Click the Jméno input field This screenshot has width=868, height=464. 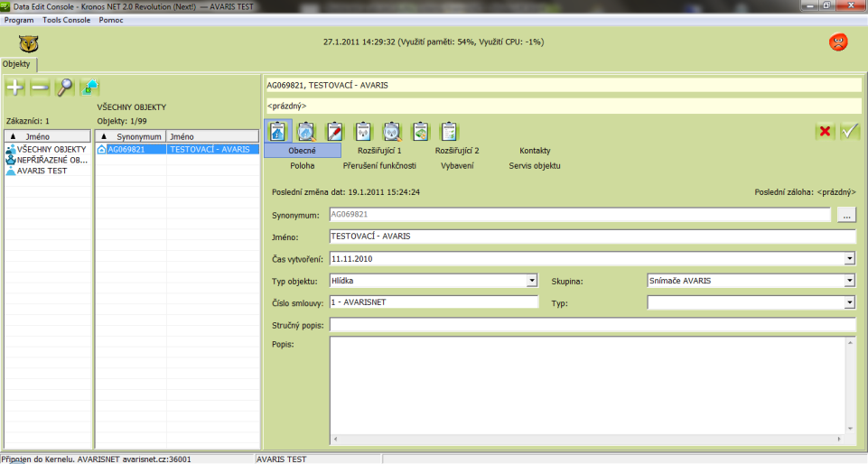pyautogui.click(x=593, y=237)
